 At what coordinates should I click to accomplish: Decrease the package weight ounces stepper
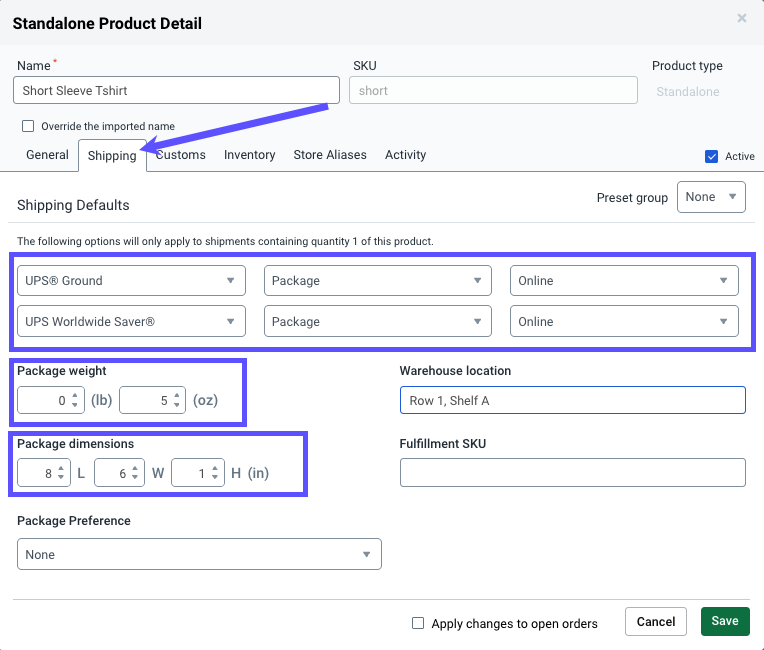click(177, 406)
